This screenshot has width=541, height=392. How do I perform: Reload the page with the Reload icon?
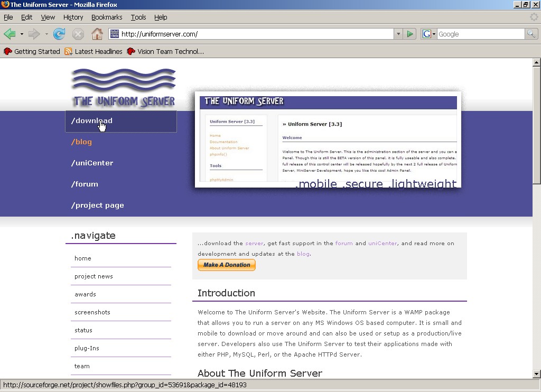coord(59,34)
